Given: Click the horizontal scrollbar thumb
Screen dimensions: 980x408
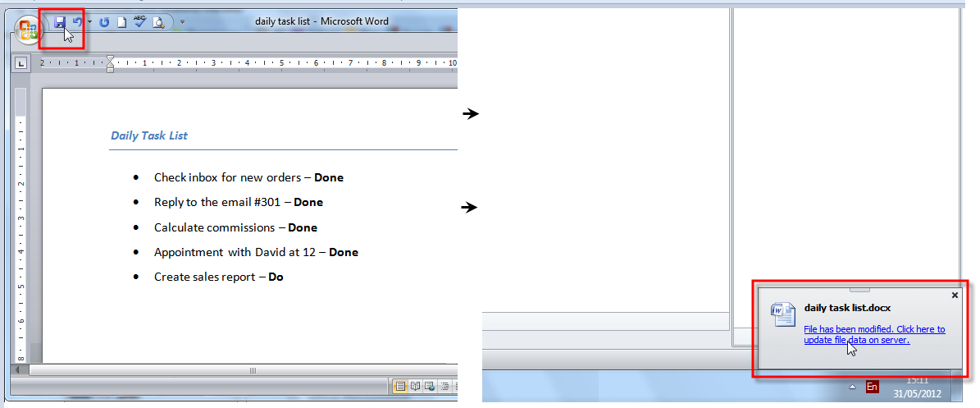Looking at the screenshot, I should [253, 370].
